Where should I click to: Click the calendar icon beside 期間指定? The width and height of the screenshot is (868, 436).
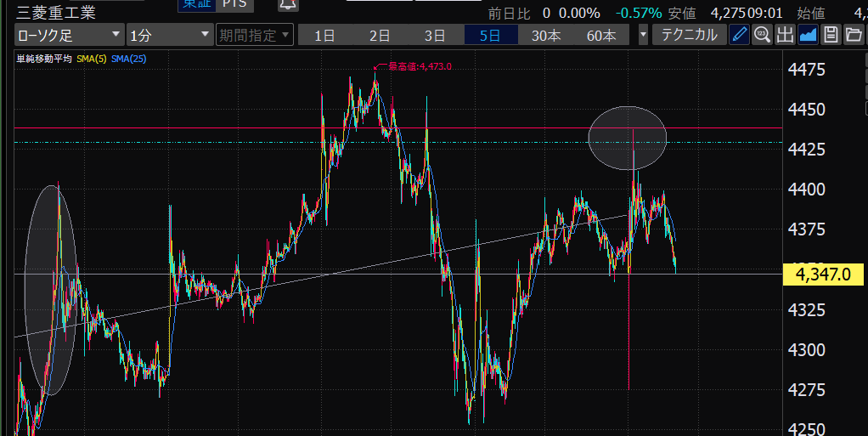[x=286, y=35]
